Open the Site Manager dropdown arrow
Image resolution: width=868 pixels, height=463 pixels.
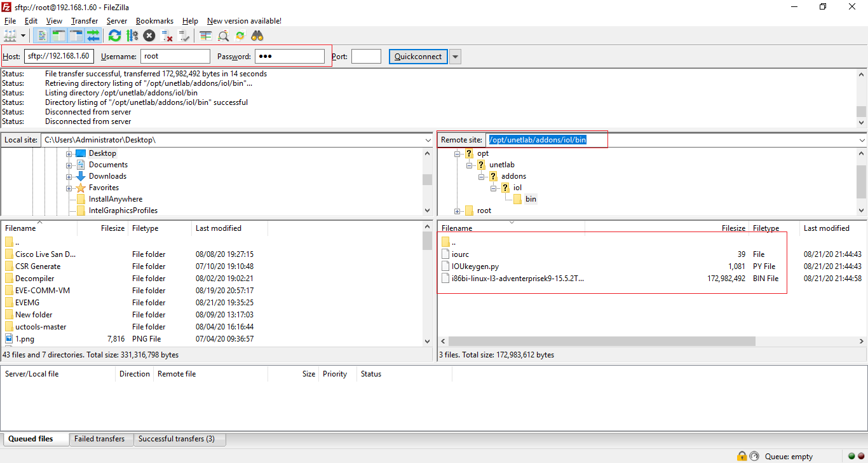point(23,36)
